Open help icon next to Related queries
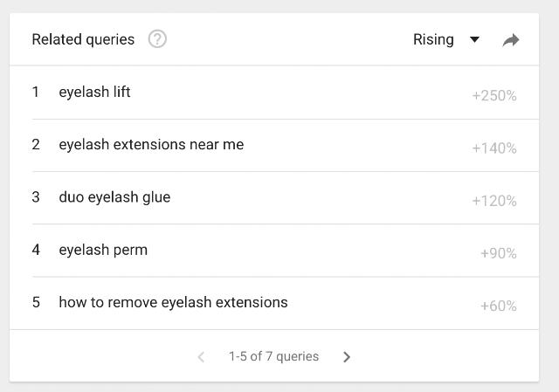Viewport: 559px width, 392px height. pyautogui.click(x=157, y=38)
